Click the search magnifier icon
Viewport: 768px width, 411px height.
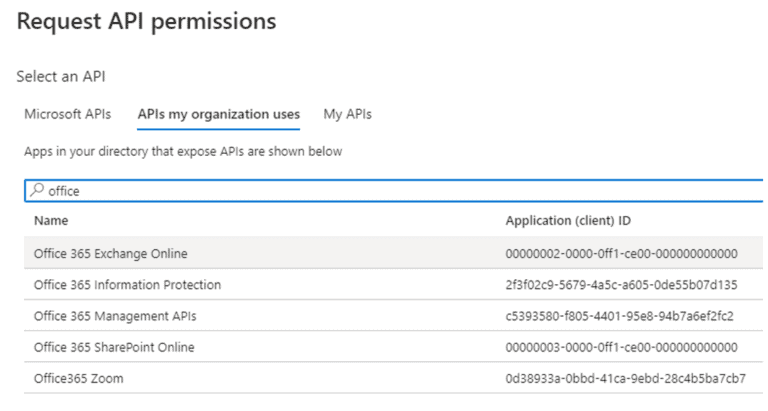tap(37, 190)
